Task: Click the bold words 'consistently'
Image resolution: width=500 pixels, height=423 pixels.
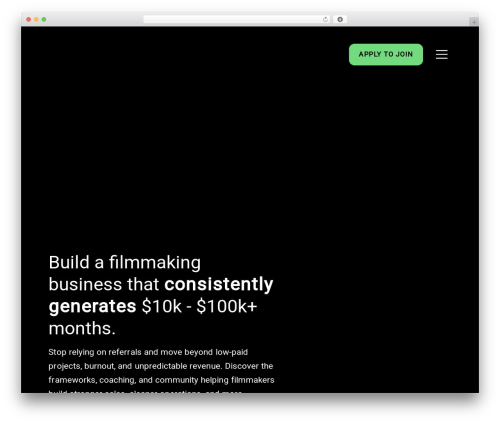Action: click(219, 284)
